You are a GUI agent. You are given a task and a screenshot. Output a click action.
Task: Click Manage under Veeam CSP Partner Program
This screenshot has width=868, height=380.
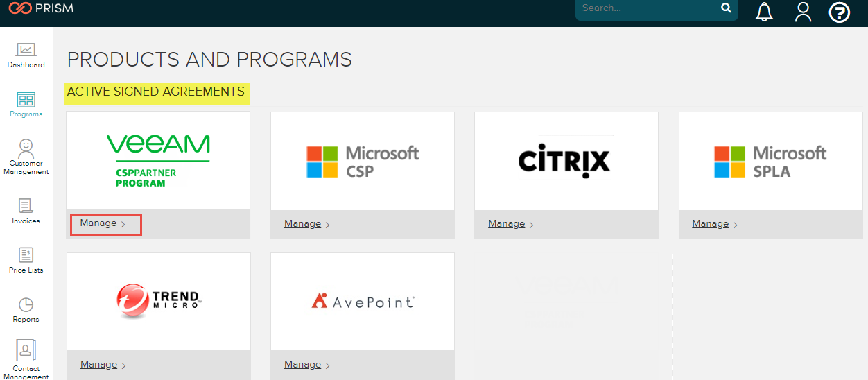(98, 223)
